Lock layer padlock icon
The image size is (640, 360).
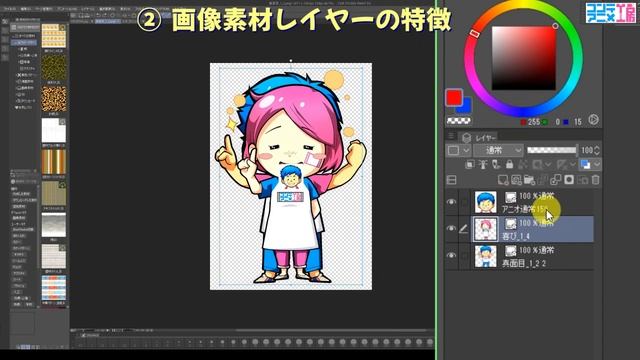509,164
